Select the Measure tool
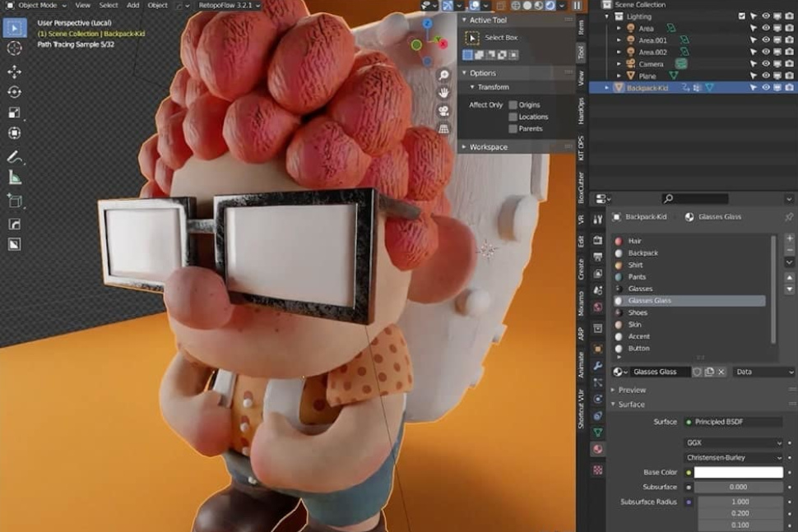The width and height of the screenshot is (798, 532). tap(14, 177)
